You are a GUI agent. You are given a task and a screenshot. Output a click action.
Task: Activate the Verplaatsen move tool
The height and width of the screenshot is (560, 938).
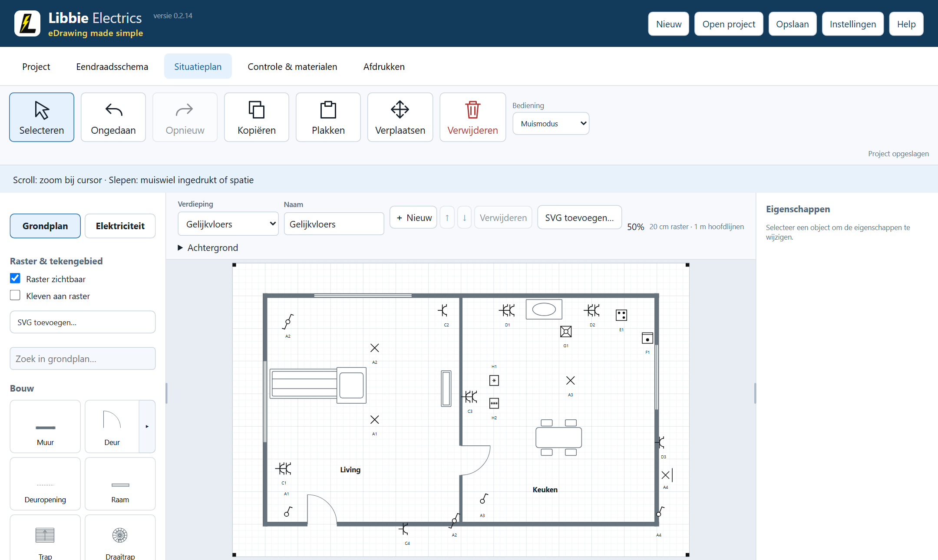(400, 117)
